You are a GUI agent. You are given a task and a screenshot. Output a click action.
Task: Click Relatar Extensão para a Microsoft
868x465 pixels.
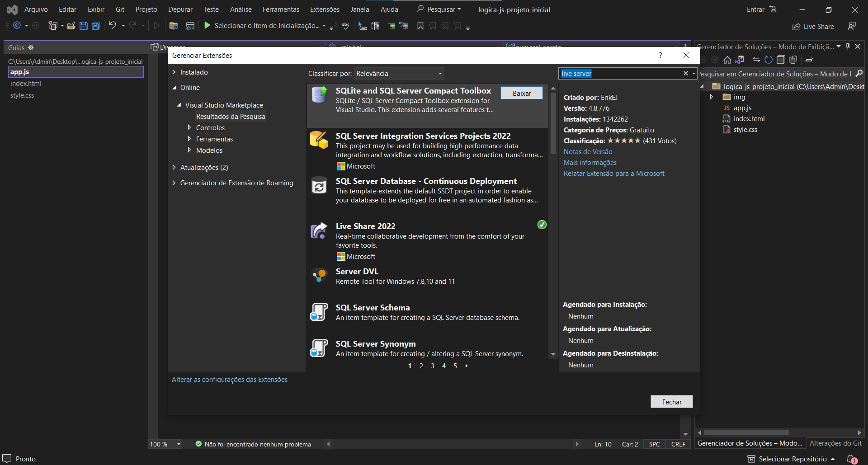click(x=614, y=174)
